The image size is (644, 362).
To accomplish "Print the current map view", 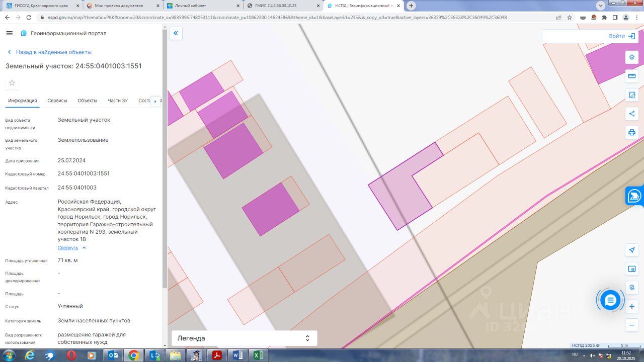I will (x=632, y=132).
